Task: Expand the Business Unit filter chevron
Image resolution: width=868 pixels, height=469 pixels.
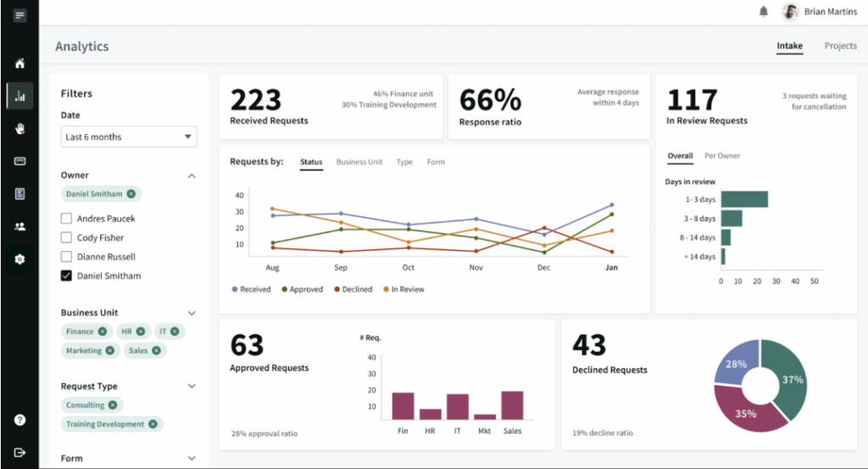Action: pyautogui.click(x=192, y=313)
